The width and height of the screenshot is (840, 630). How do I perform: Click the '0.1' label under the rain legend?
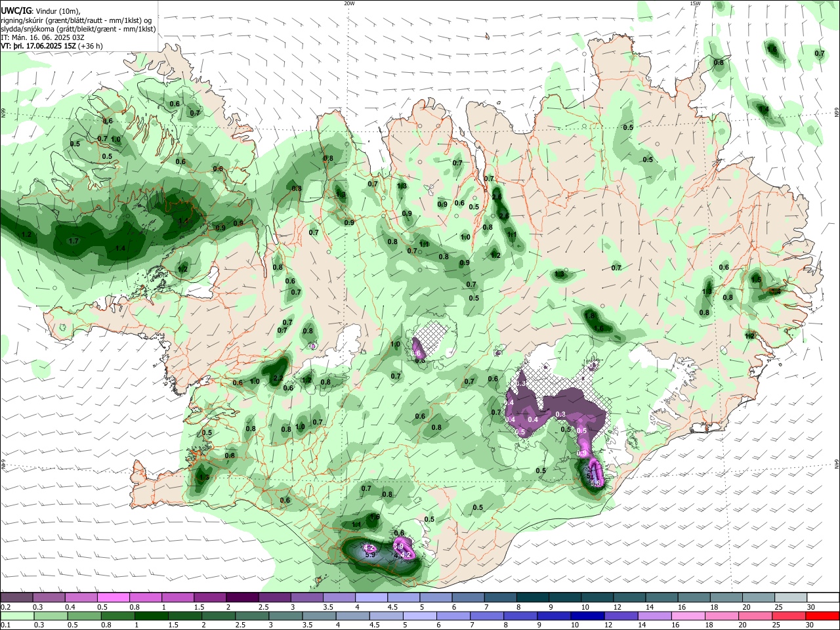point(5,625)
